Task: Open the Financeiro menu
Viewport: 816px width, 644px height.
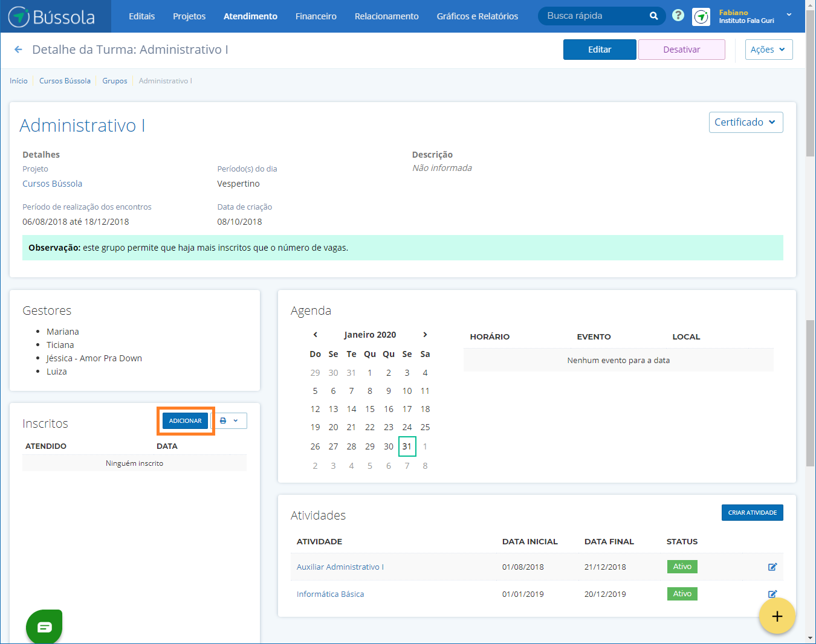Action: click(x=316, y=16)
